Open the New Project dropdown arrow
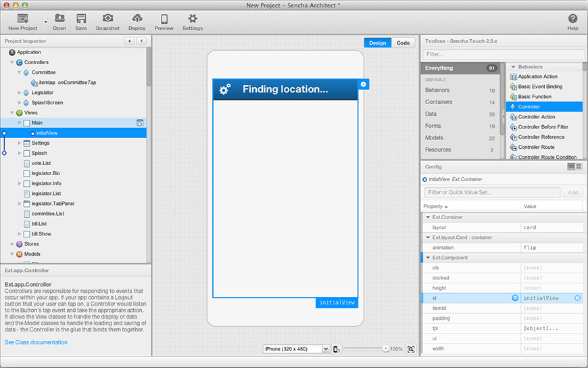This screenshot has height=368, width=588. [x=46, y=22]
